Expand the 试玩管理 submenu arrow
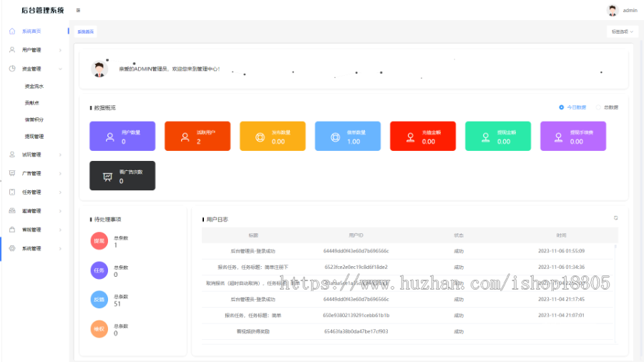644x362 pixels. click(60, 155)
